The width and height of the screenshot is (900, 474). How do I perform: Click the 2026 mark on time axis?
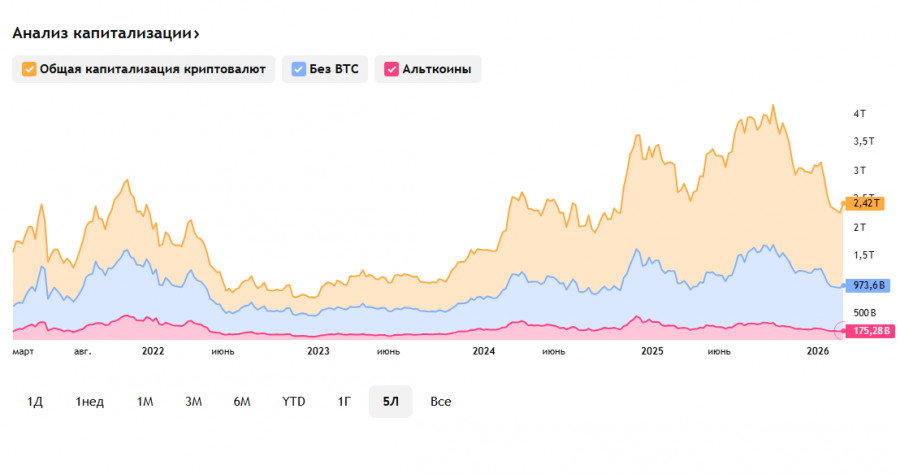coord(818,351)
